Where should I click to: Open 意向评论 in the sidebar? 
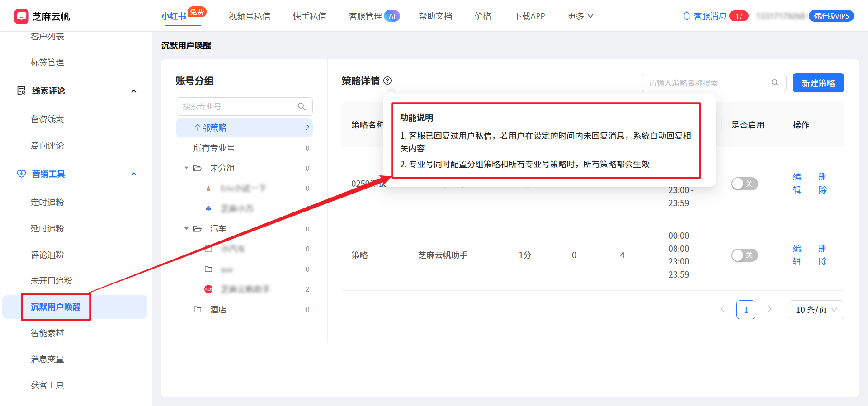(47, 146)
